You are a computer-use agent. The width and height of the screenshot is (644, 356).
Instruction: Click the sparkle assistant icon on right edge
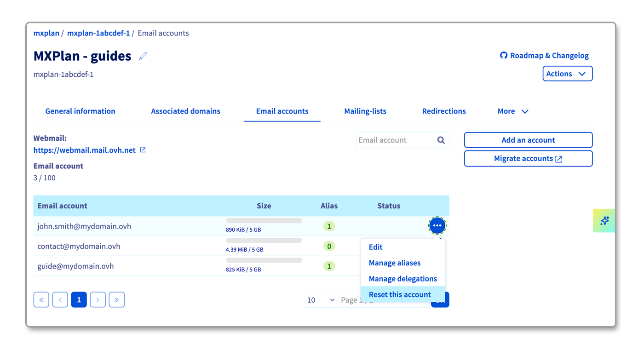(604, 221)
